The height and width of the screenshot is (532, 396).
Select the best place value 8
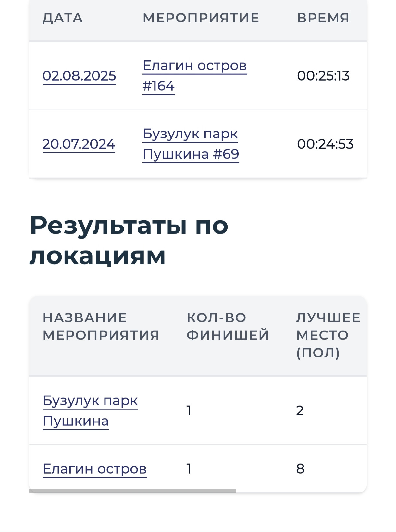point(300,469)
